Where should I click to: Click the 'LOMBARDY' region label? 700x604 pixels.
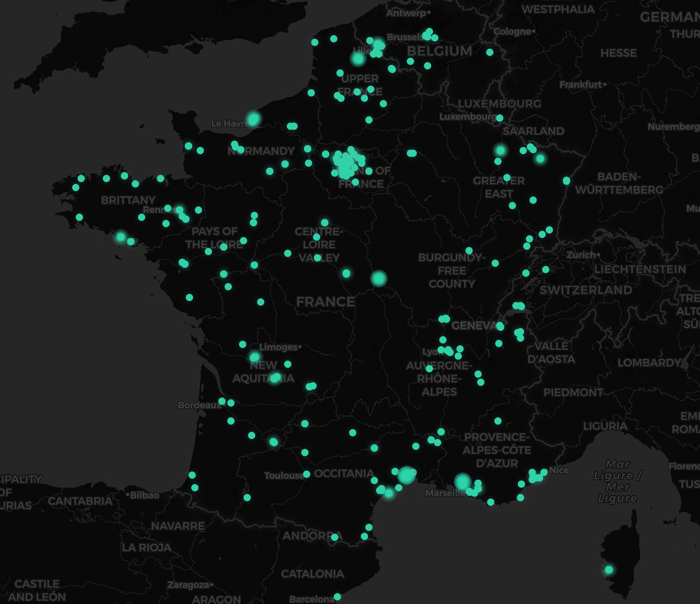click(x=649, y=363)
